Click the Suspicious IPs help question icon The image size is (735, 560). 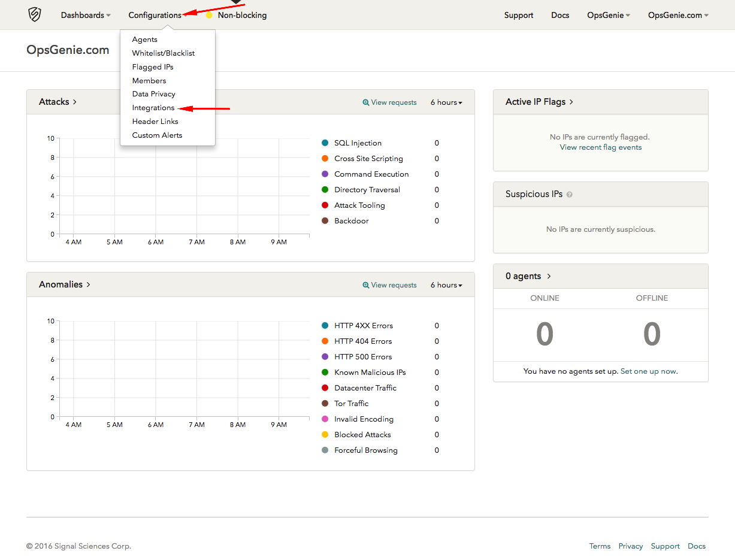(x=570, y=195)
